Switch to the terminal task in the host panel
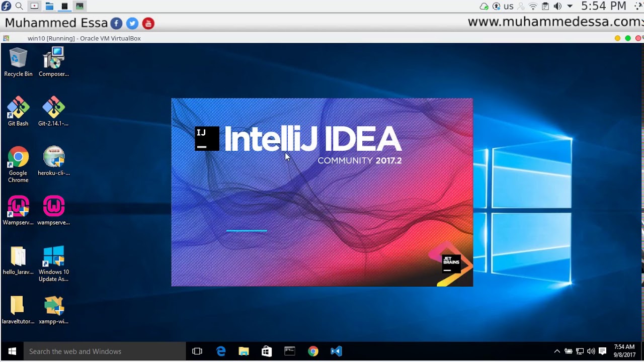This screenshot has height=362, width=644. click(64, 6)
